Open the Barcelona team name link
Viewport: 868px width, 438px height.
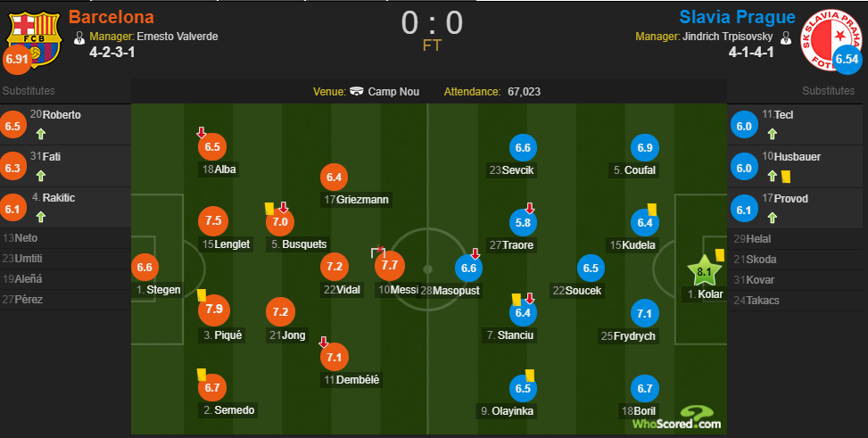(112, 17)
